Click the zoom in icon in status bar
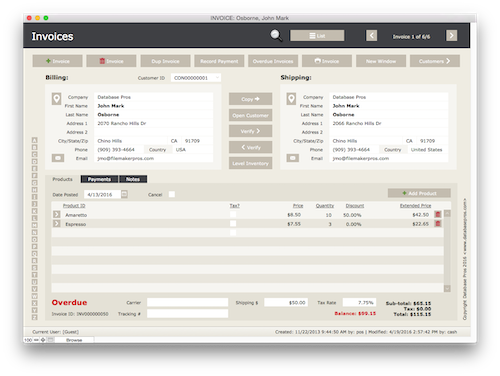The height and width of the screenshot is (376, 500). (x=43, y=340)
